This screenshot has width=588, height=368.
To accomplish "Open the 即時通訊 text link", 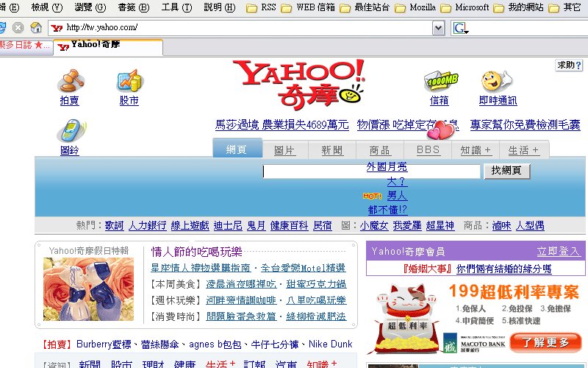I will (498, 100).
